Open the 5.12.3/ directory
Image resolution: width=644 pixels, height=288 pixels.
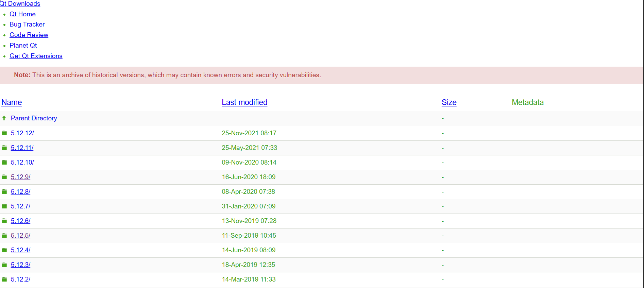click(x=21, y=265)
